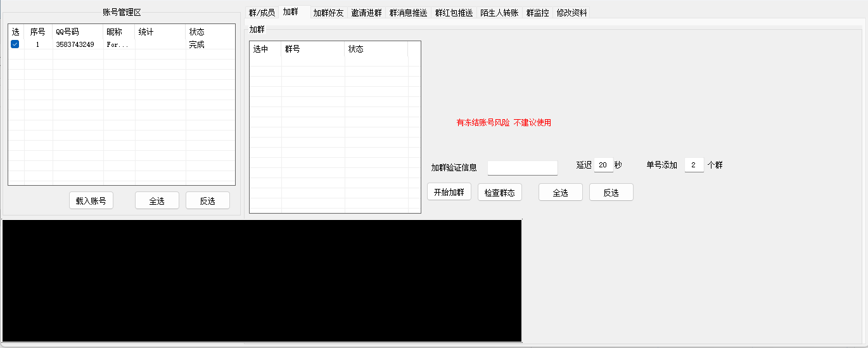868x348 pixels.
Task: Click the 检查群态 button
Action: (x=500, y=193)
